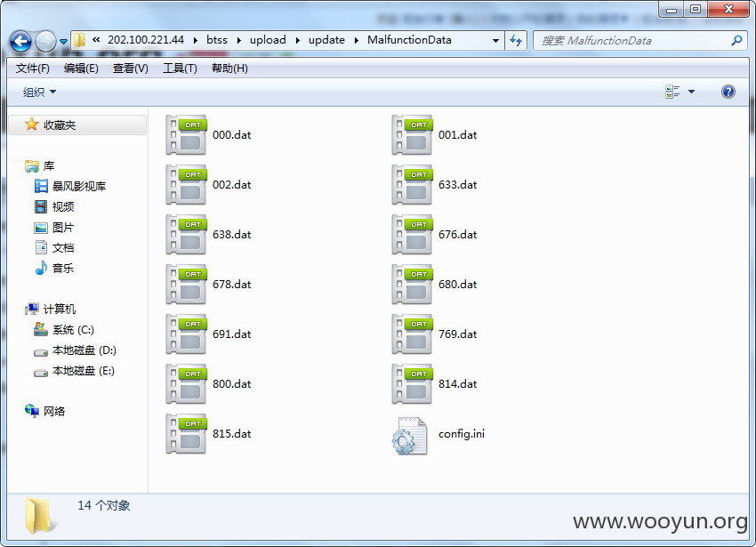The image size is (756, 547).
Task: Open 本地磁盘 (E:) drive
Action: [x=74, y=371]
